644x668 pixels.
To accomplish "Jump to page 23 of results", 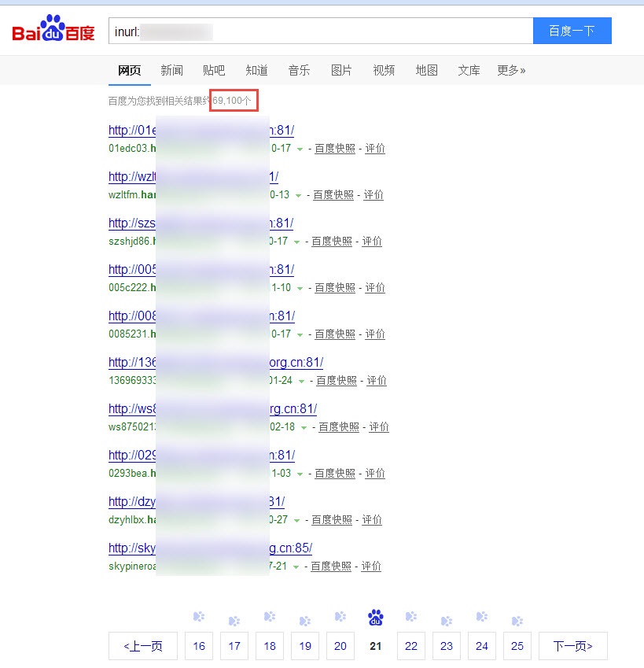I will (x=447, y=646).
